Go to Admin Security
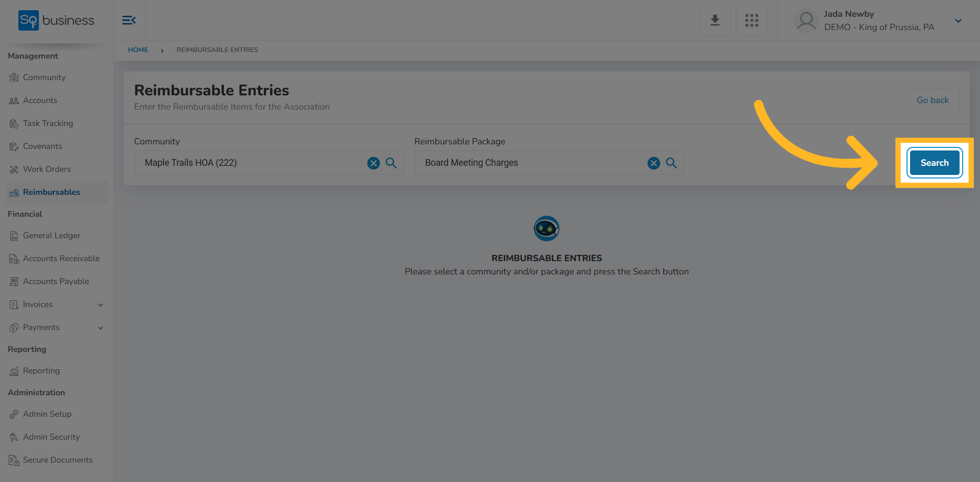This screenshot has height=482, width=980. 51,437
